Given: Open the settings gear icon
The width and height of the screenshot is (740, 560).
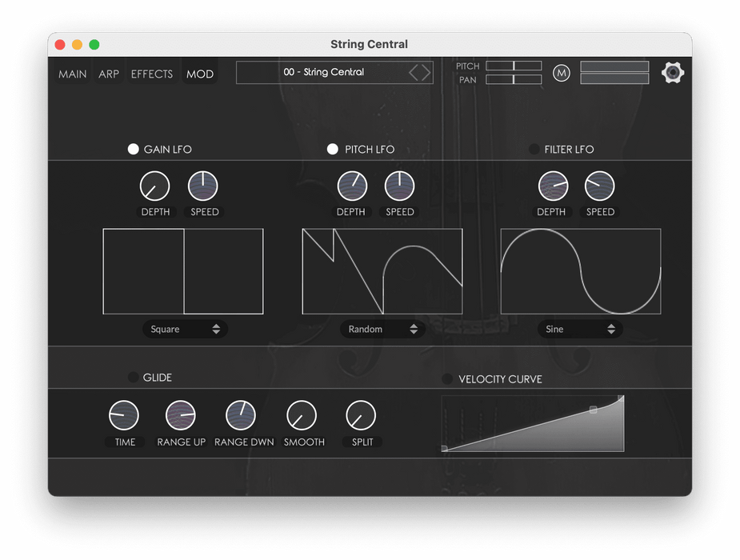Looking at the screenshot, I should point(673,73).
